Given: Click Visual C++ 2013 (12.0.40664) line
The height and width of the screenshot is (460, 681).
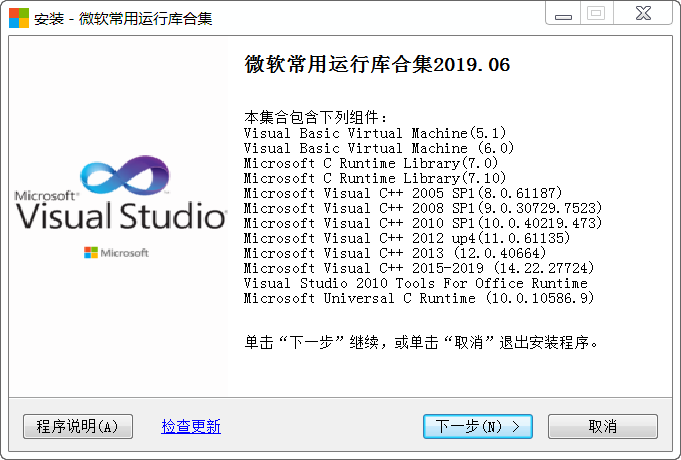Looking at the screenshot, I should point(395,253).
